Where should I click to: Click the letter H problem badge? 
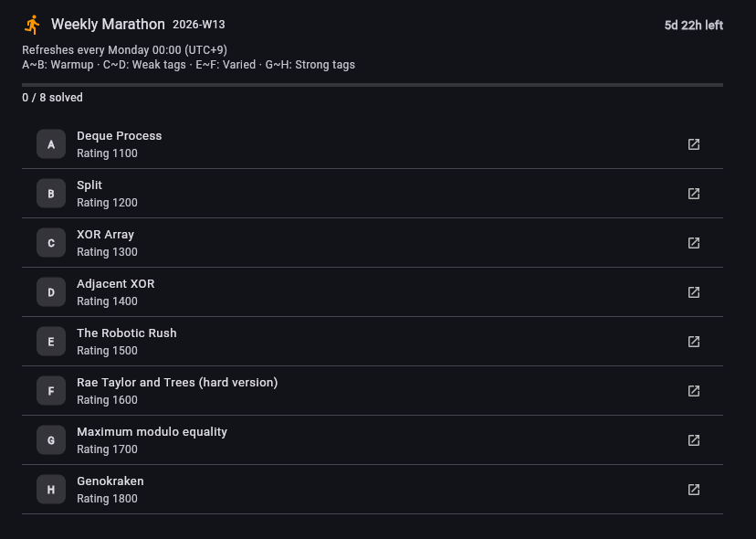[51, 490]
